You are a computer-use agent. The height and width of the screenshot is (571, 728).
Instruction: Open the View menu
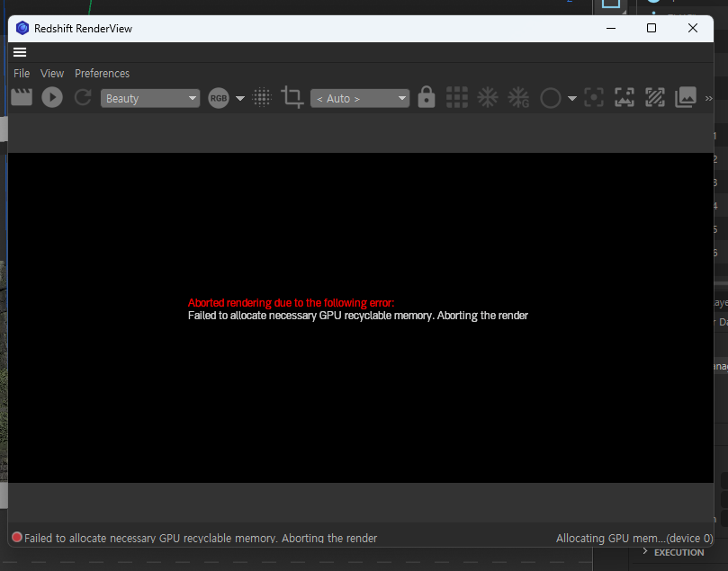52,74
